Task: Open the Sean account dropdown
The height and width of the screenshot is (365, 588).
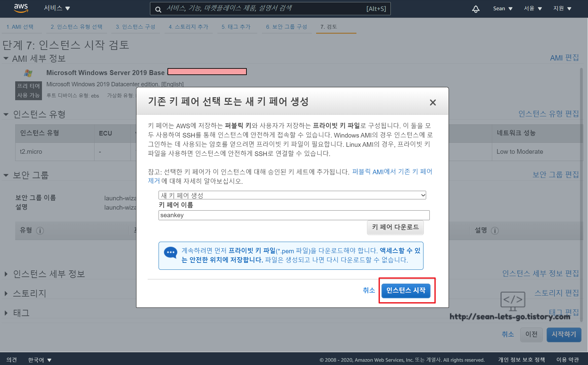Action: coord(502,9)
